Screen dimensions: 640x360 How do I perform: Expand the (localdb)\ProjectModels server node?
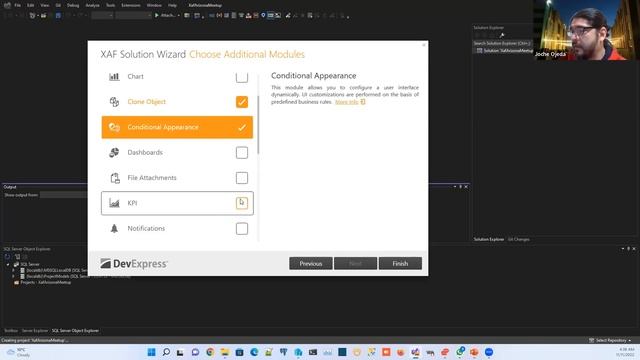pos(13,276)
